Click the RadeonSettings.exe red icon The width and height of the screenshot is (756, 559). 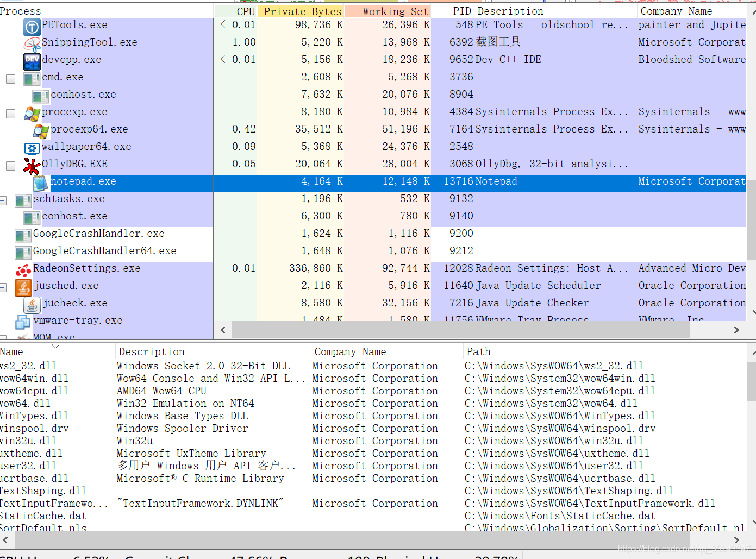(x=23, y=269)
